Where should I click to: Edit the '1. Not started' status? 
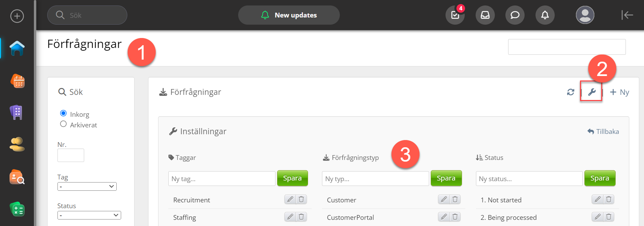point(597,199)
